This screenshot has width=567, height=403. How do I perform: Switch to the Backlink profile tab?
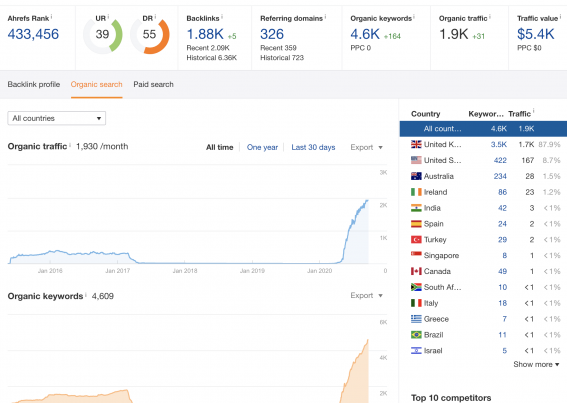point(34,84)
